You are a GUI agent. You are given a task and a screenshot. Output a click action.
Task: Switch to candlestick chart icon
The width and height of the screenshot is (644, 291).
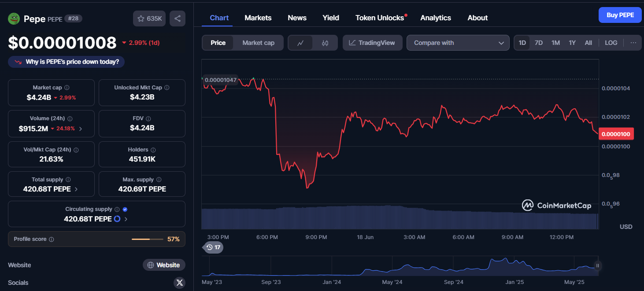point(325,43)
